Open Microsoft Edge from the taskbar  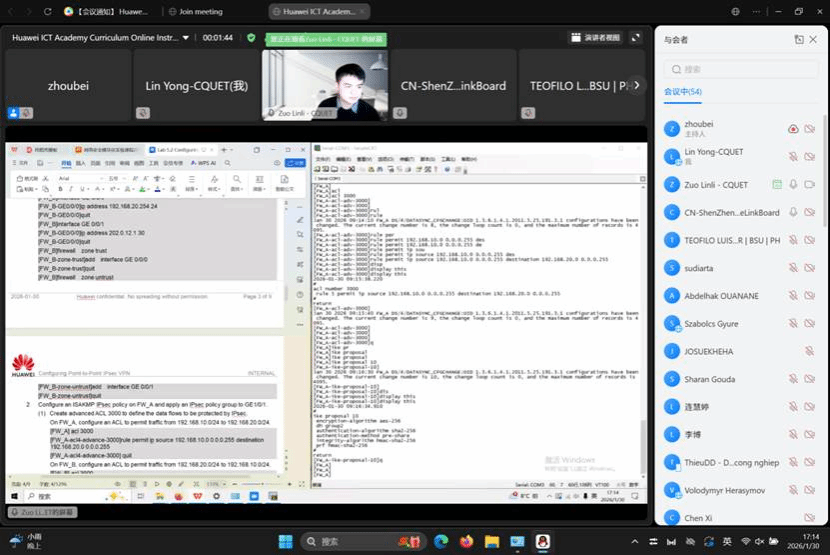[x=440, y=541]
